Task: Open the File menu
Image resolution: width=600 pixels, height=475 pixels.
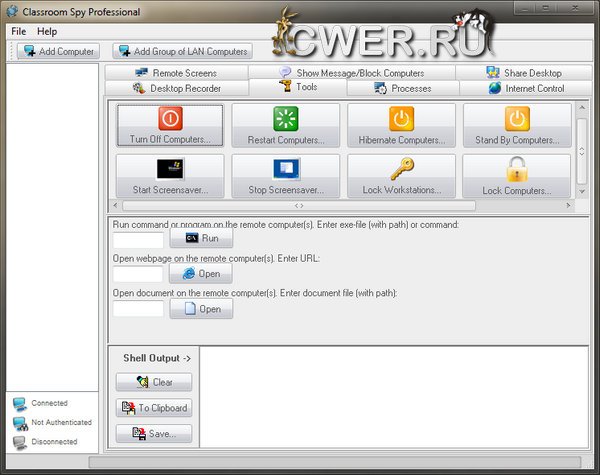Action: tap(19, 31)
